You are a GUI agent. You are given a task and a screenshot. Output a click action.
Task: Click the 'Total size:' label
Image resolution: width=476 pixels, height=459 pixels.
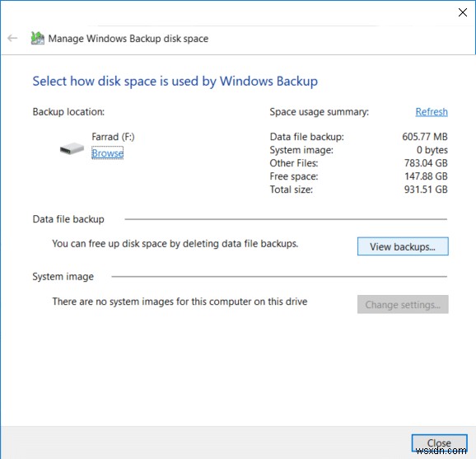pyautogui.click(x=292, y=190)
